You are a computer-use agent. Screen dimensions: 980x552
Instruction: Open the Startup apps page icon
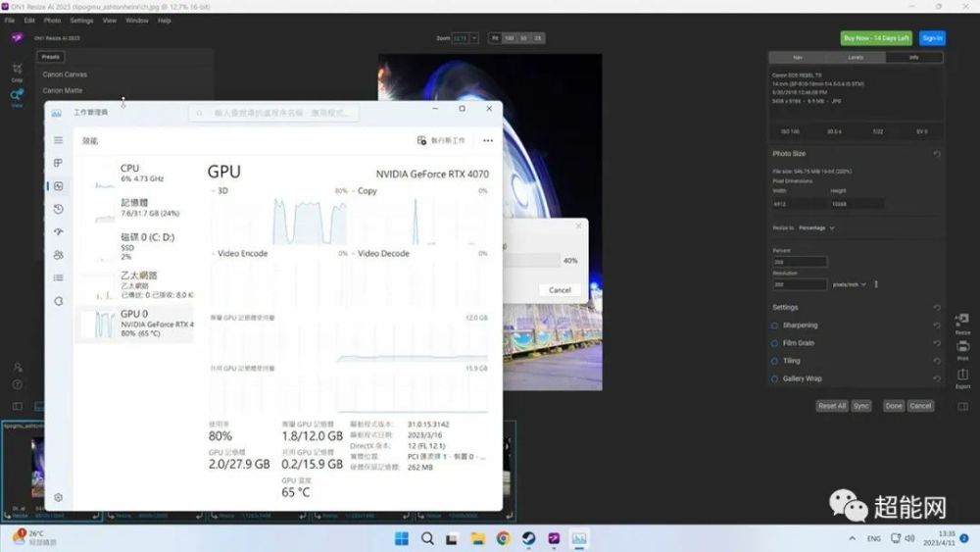58,232
